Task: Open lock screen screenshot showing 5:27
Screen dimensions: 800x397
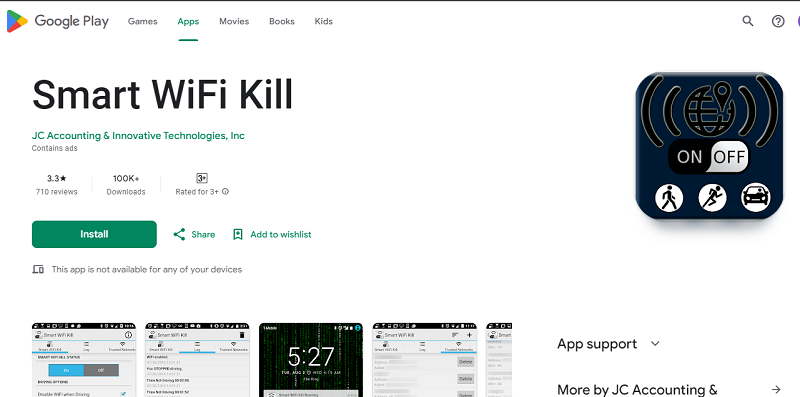Action: 311,360
